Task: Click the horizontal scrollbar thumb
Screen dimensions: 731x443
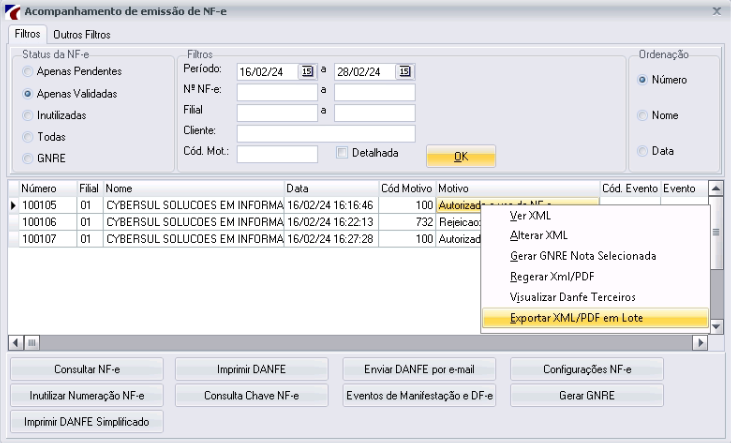Action: tap(32, 343)
